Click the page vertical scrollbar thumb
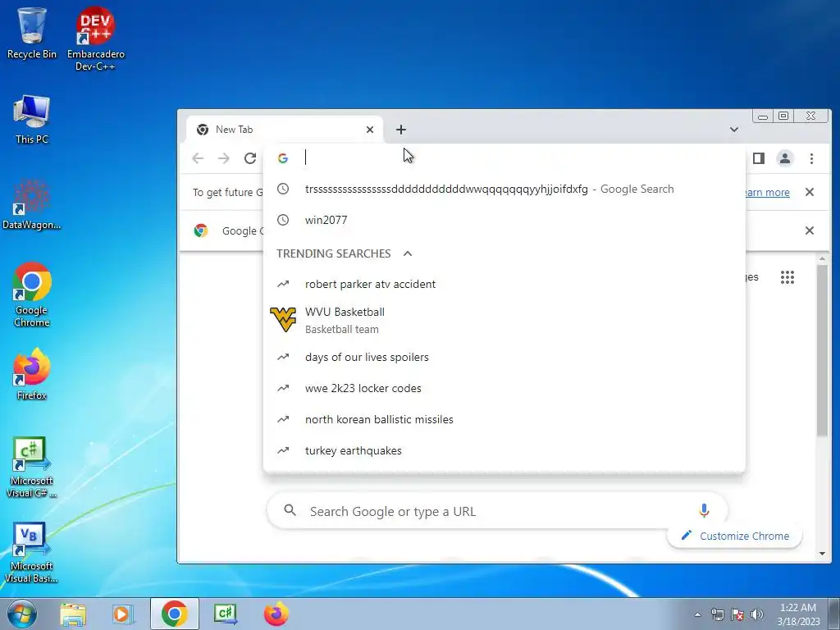 click(822, 351)
